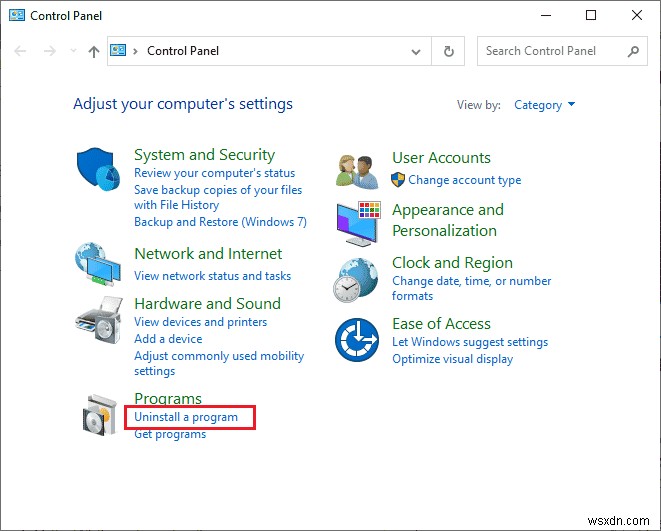Click the Uninstall a program link
This screenshot has width=661, height=531.
(186, 417)
